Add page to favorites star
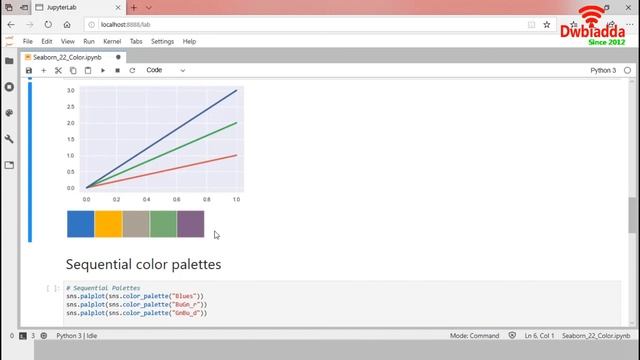 pos(547,25)
